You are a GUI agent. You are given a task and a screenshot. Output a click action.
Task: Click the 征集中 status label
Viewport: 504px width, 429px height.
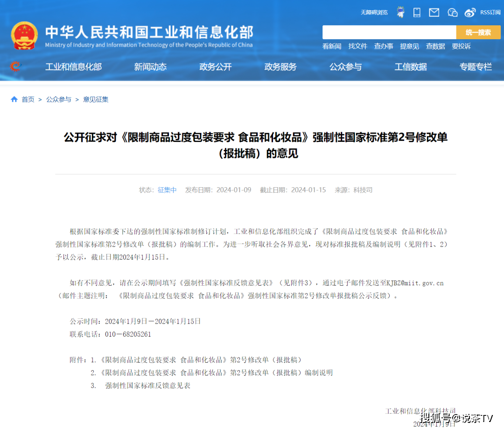167,190
